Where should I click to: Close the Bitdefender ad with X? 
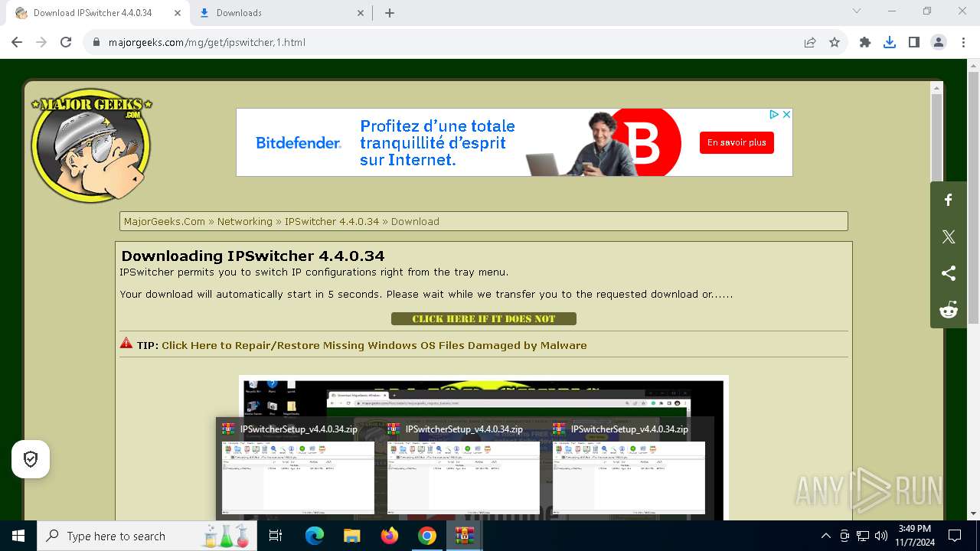(786, 114)
